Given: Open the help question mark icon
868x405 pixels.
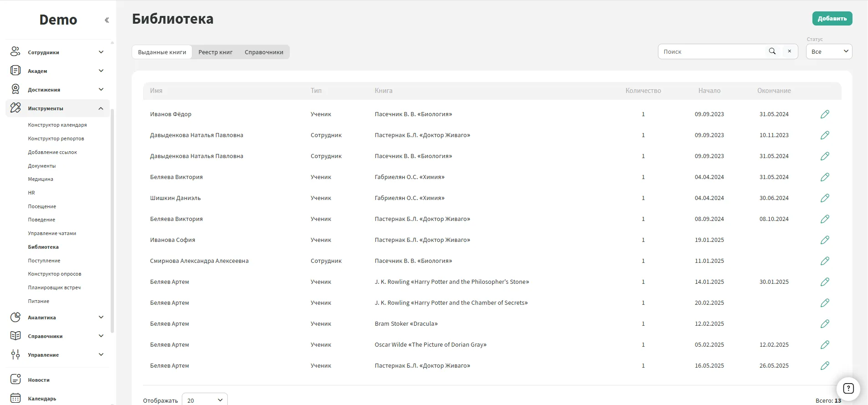Looking at the screenshot, I should point(848,389).
